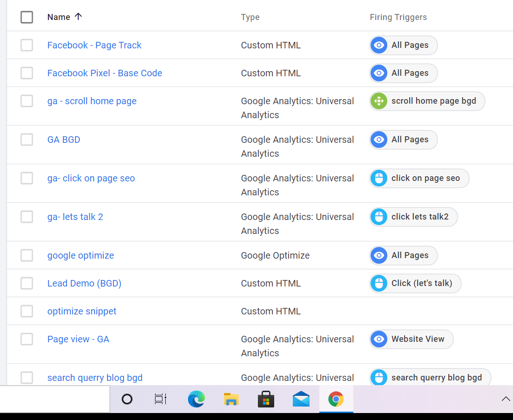
Task: Check the Lead Demo (BGD) row
Action: click(27, 283)
